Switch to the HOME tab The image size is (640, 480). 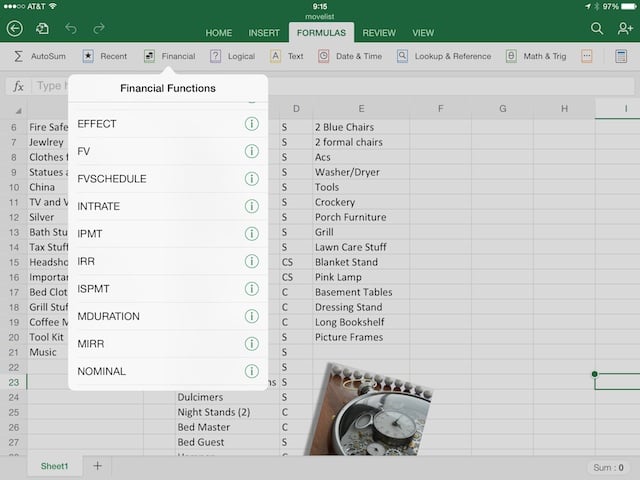(x=219, y=33)
